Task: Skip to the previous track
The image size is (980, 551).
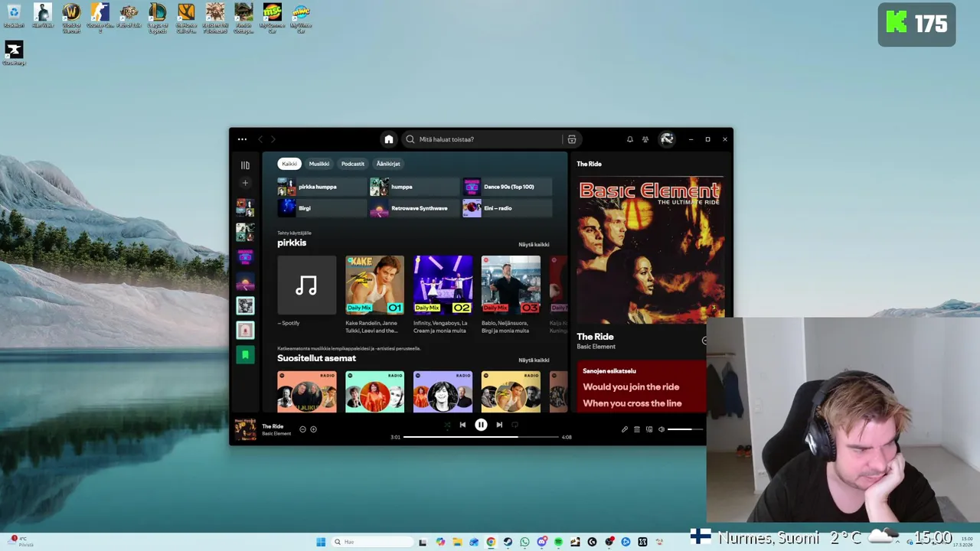Action: pos(462,425)
